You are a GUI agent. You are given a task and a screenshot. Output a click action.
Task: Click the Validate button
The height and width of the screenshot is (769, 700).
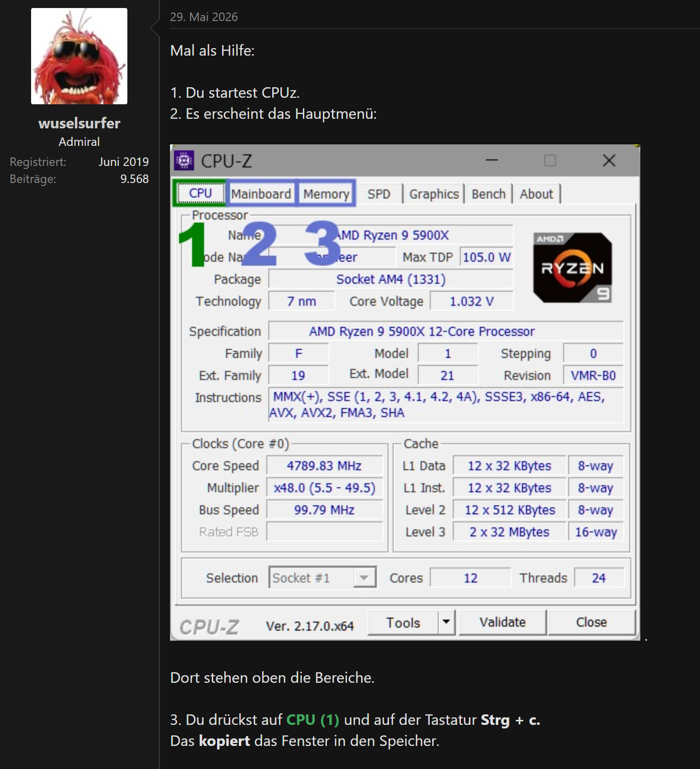[x=502, y=623]
